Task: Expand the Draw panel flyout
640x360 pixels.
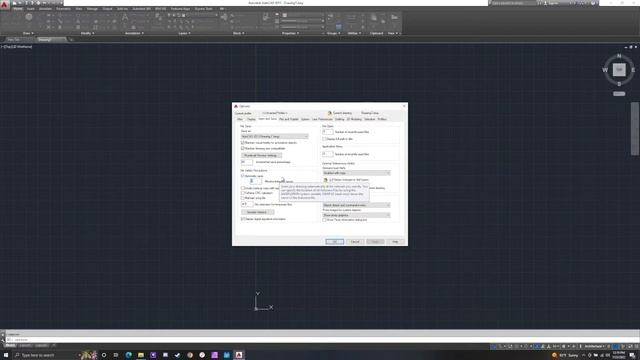Action: pos(28,33)
